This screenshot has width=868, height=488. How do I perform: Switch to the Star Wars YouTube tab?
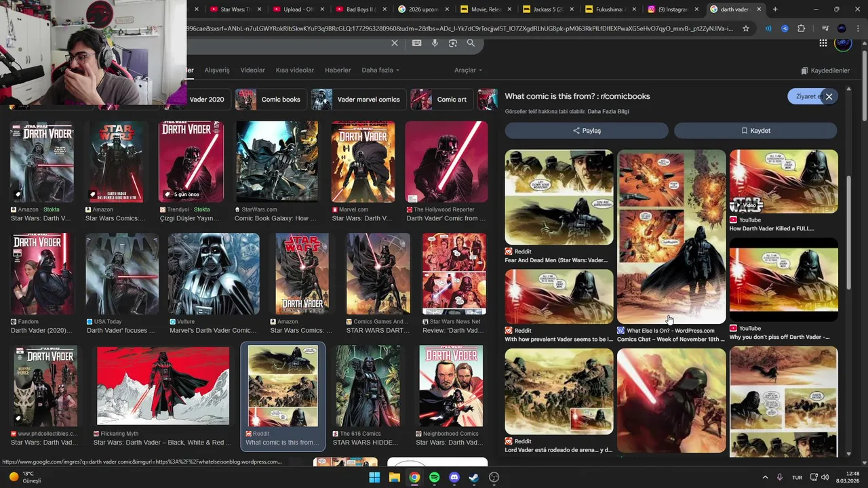coord(235,9)
